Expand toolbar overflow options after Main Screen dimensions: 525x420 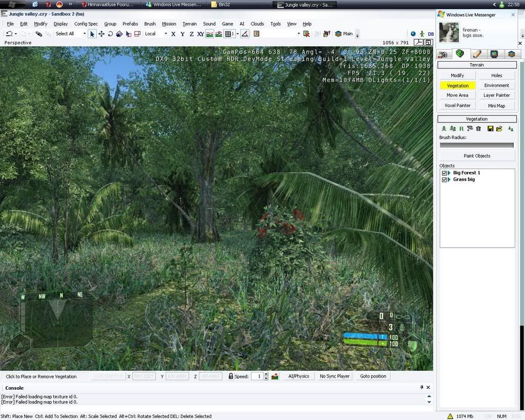click(x=357, y=35)
